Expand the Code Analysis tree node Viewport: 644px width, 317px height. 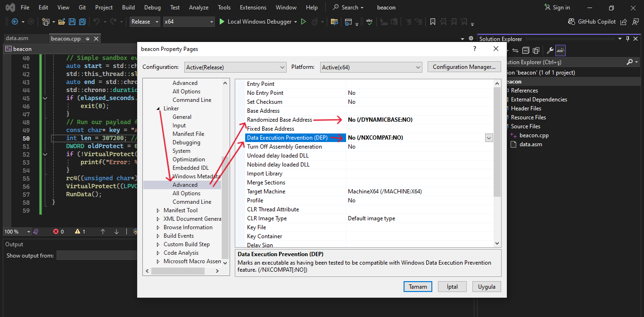[158, 253]
